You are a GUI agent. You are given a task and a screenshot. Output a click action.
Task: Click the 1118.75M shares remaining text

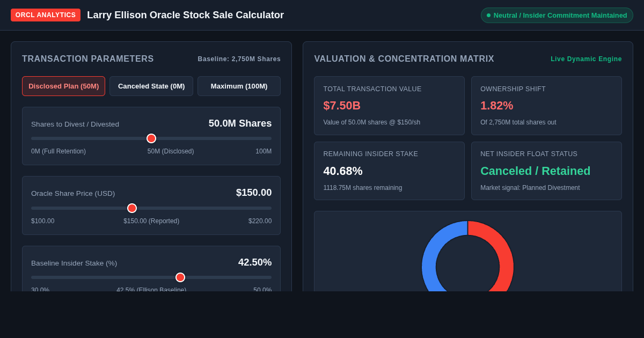(363, 188)
